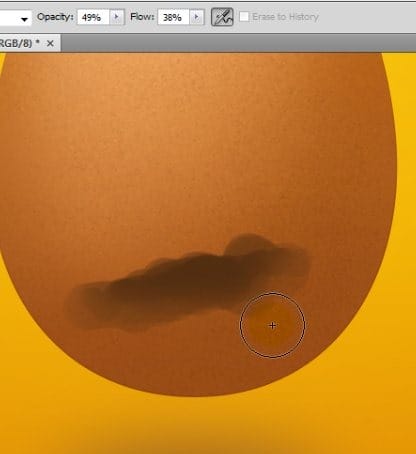This screenshot has height=454, width=416.
Task: Click into the Flow 38% field
Action: (x=174, y=17)
